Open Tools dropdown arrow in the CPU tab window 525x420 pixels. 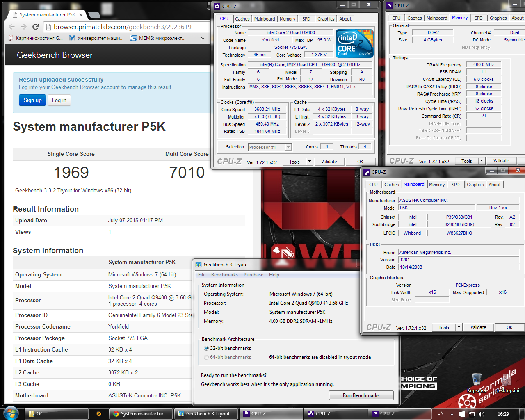tap(310, 162)
